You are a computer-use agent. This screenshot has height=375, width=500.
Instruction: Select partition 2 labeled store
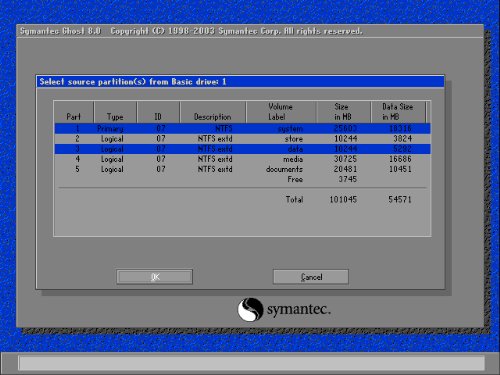[x=243, y=139]
